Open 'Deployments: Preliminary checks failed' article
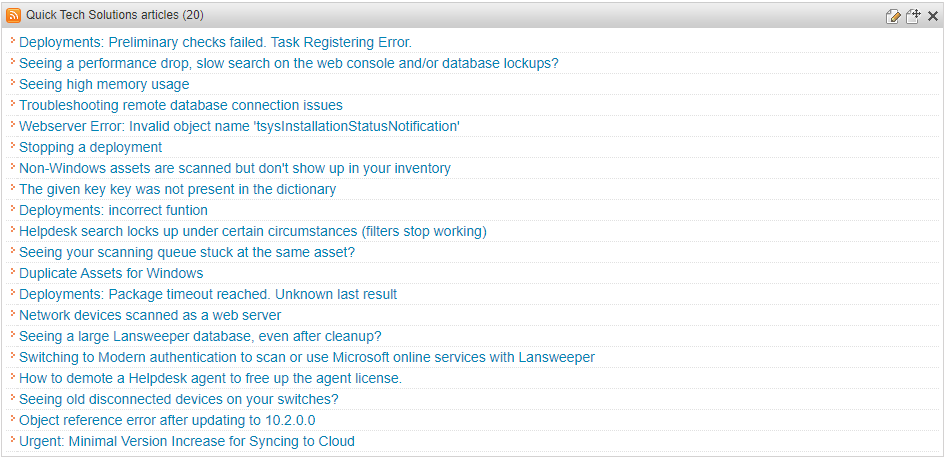The height and width of the screenshot is (463, 946). point(215,42)
